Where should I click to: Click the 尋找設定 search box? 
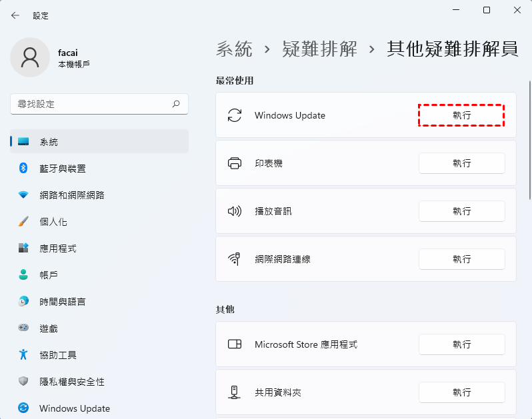(x=90, y=104)
